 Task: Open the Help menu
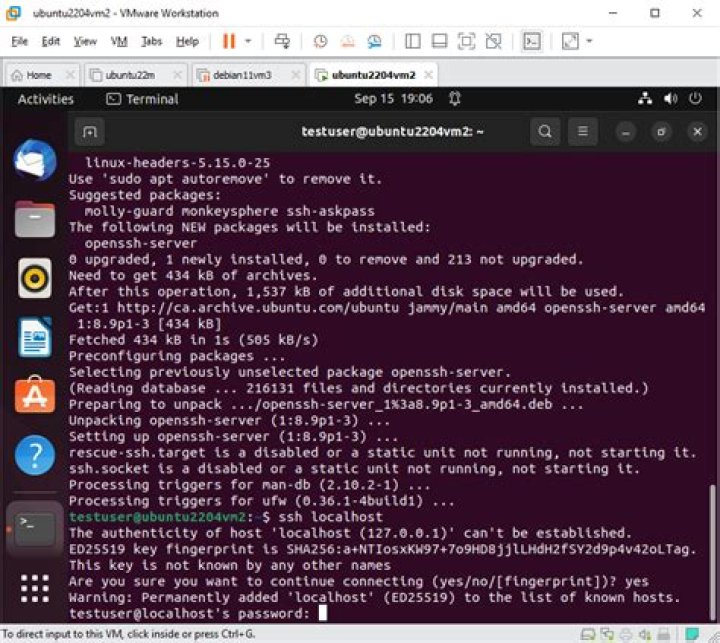187,41
